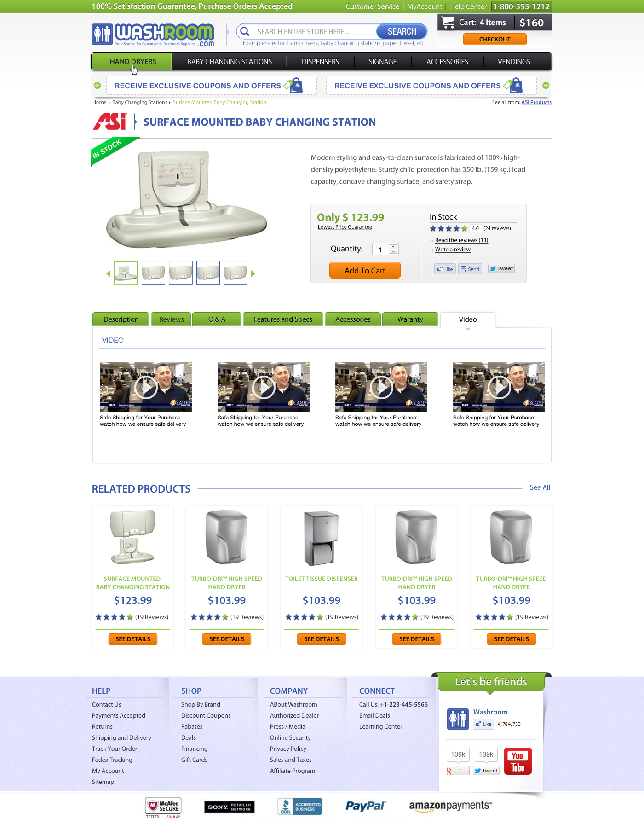Click the Tweet button near product rating

coord(501,269)
